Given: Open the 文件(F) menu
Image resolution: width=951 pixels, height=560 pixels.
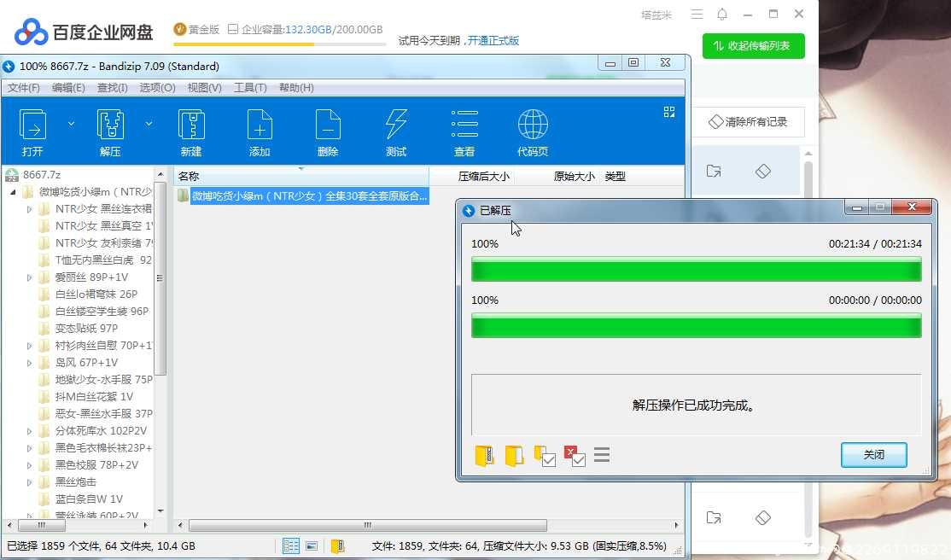Looking at the screenshot, I should coord(24,87).
